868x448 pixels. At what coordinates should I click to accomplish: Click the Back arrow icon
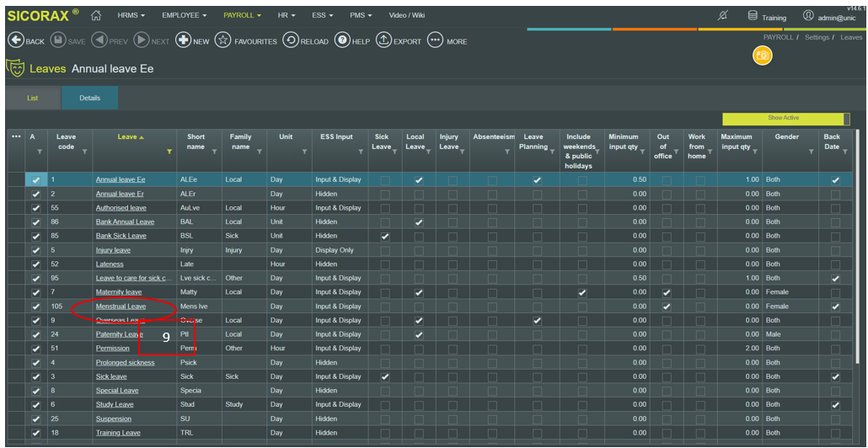click(x=16, y=41)
